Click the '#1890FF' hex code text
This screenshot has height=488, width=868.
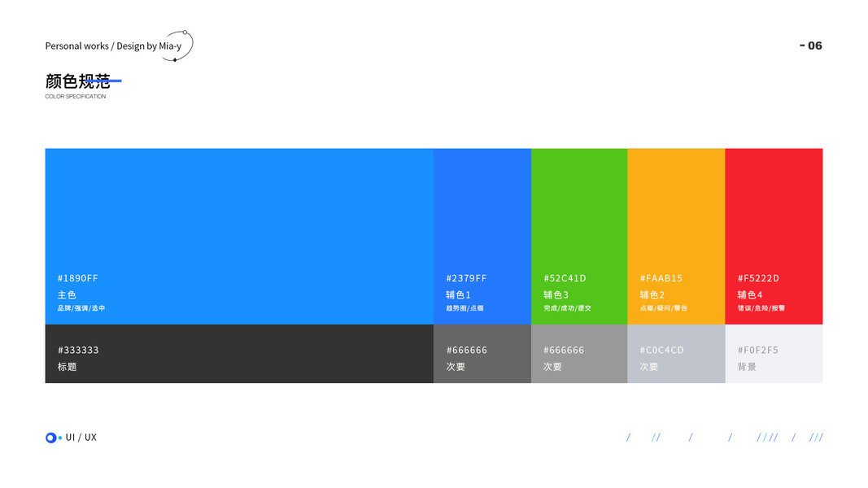pyautogui.click(x=78, y=278)
